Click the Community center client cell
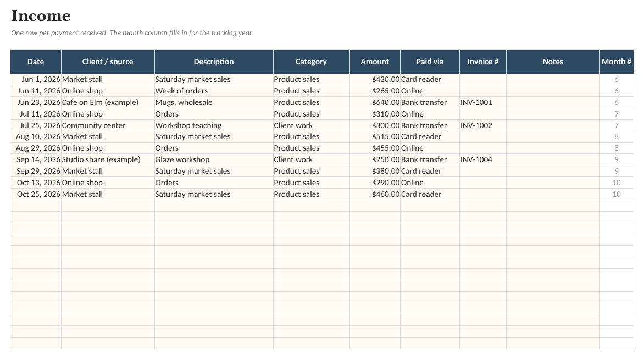This screenshot has height=359, width=644. [x=108, y=125]
